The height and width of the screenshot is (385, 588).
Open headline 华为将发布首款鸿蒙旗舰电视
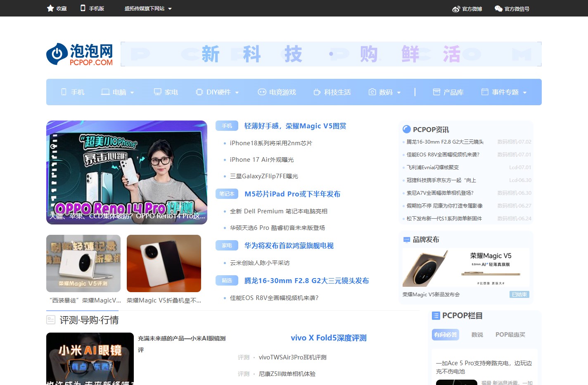pos(289,246)
